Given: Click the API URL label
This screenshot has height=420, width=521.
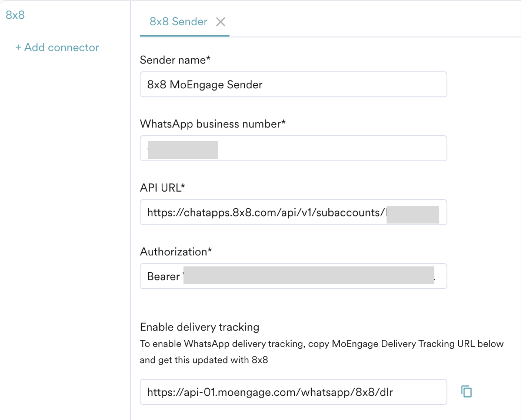Looking at the screenshot, I should tap(162, 188).
